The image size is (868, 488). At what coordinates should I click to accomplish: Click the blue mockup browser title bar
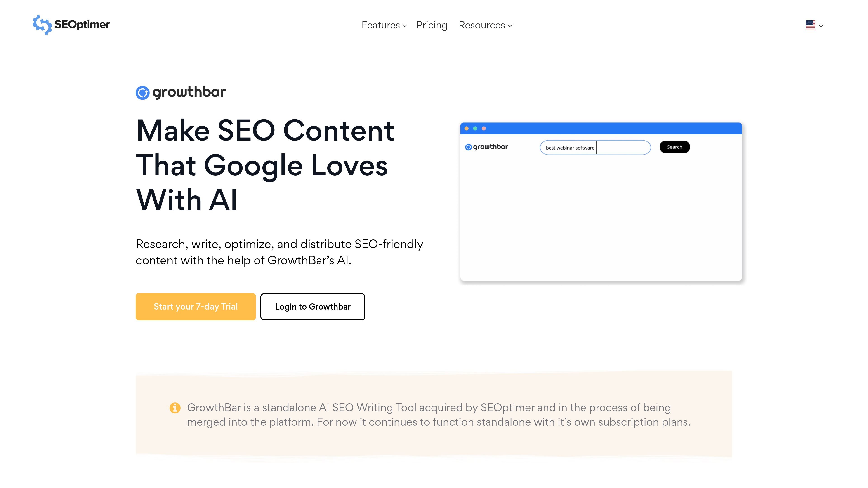click(x=601, y=128)
